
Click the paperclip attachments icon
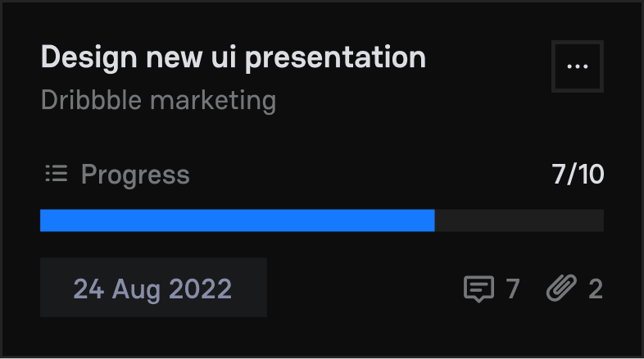(x=562, y=289)
